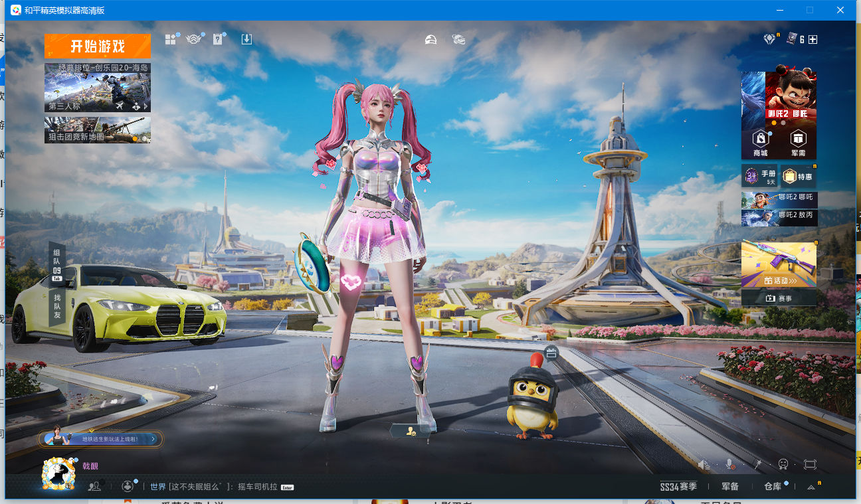Open the 仓库 inventory tab
This screenshot has width=861, height=504.
[x=773, y=487]
